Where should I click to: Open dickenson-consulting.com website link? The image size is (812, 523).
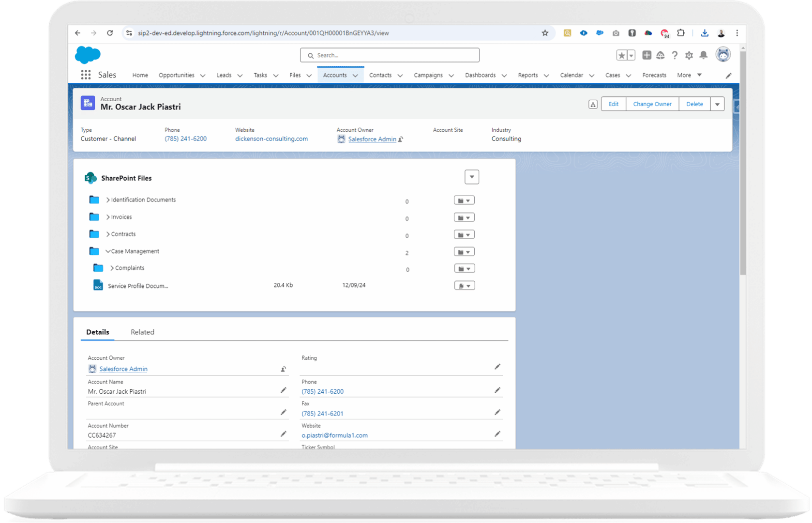271,139
